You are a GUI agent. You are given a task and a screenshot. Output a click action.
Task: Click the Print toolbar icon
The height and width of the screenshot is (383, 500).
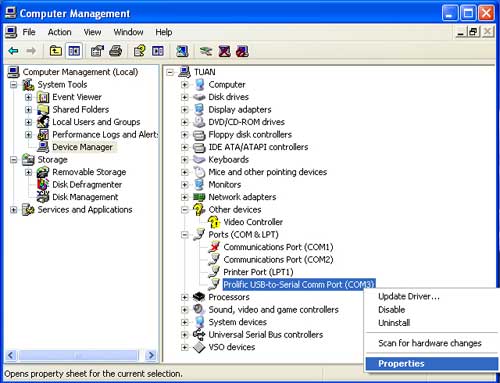tap(116, 51)
